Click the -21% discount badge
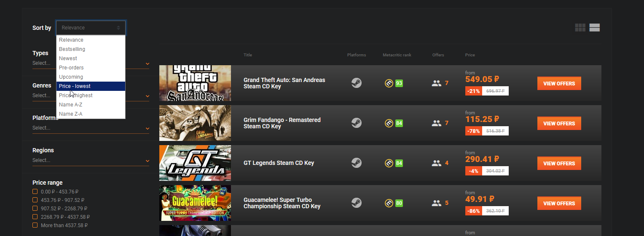644x236 pixels. coord(474,91)
